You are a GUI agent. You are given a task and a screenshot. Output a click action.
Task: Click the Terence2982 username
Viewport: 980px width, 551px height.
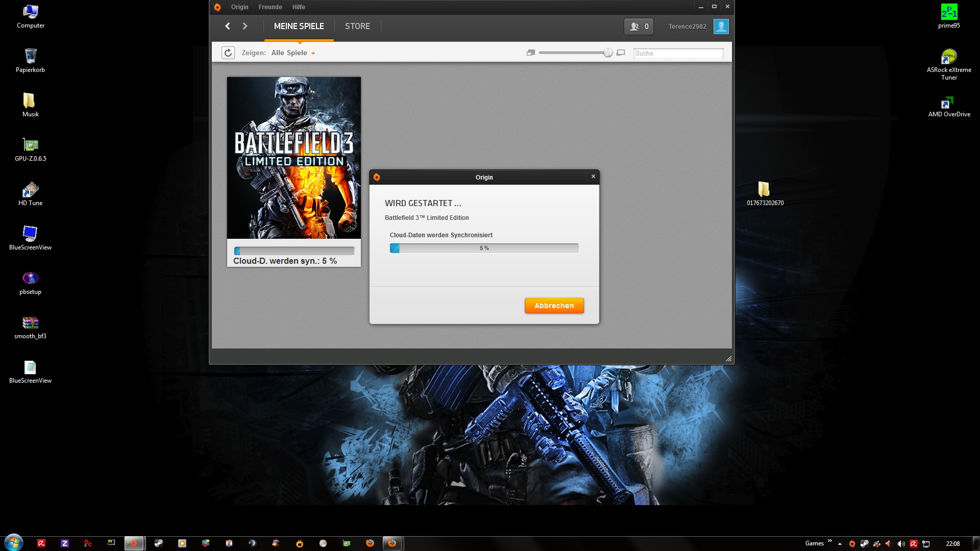[687, 27]
